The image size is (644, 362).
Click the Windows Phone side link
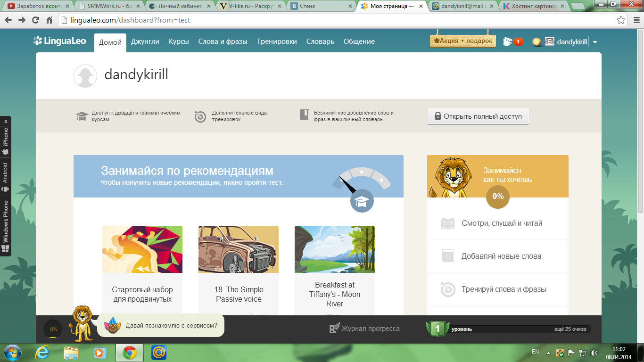(x=6, y=226)
